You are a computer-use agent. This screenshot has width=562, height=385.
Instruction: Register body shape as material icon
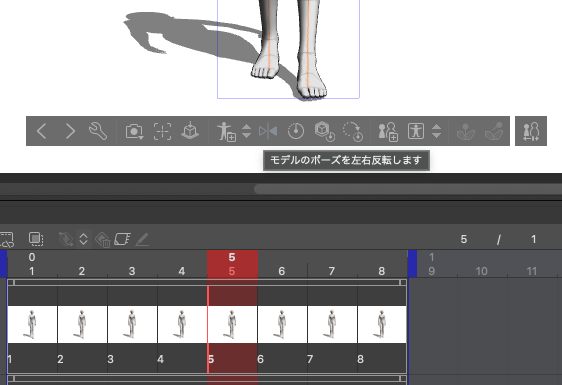tap(388, 131)
